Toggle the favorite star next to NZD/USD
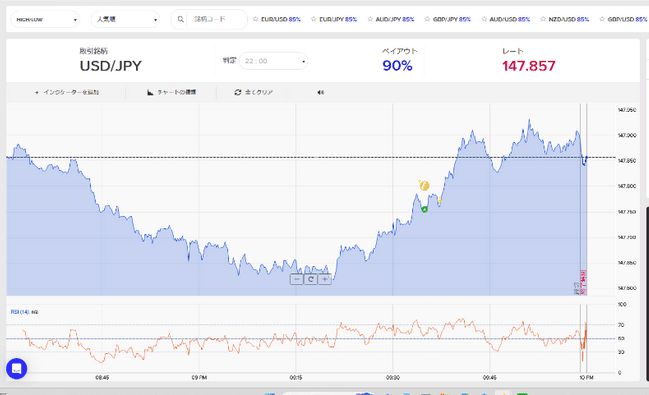This screenshot has width=649, height=395. (543, 19)
